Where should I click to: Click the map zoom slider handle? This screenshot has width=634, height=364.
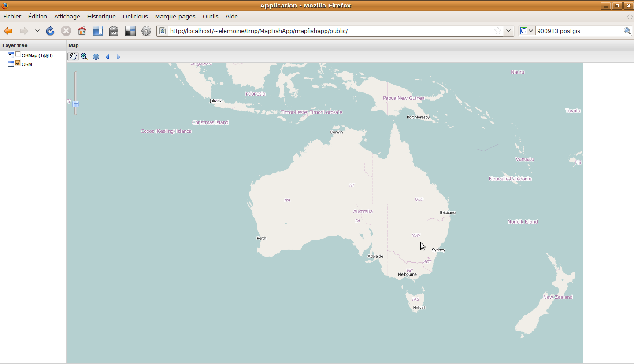pyautogui.click(x=75, y=104)
